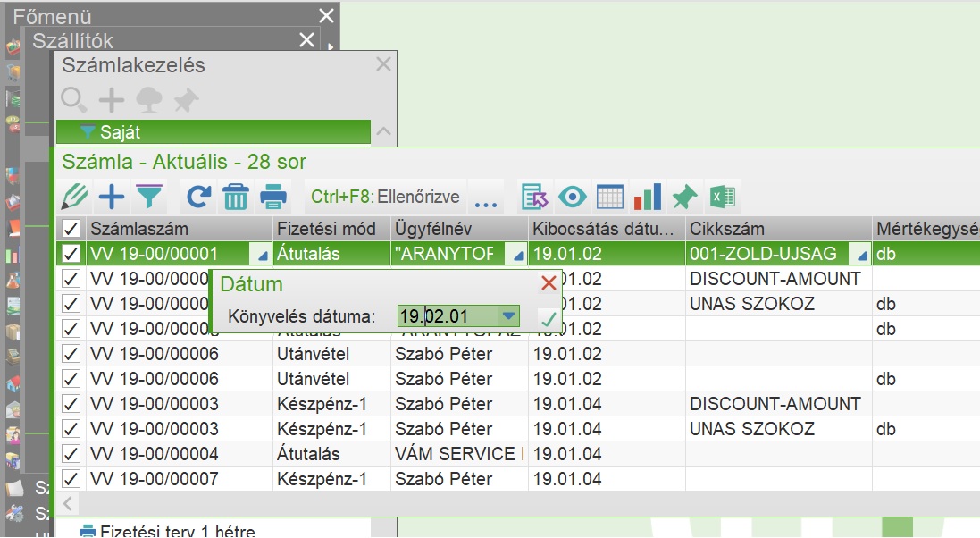Toggle checkbox of VV 19-00/00006 row with db unit
This screenshot has width=980, height=538.
point(71,379)
